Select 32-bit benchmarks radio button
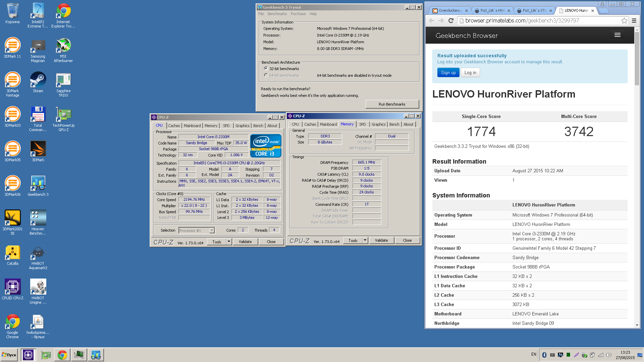The image size is (644, 362). [x=266, y=68]
